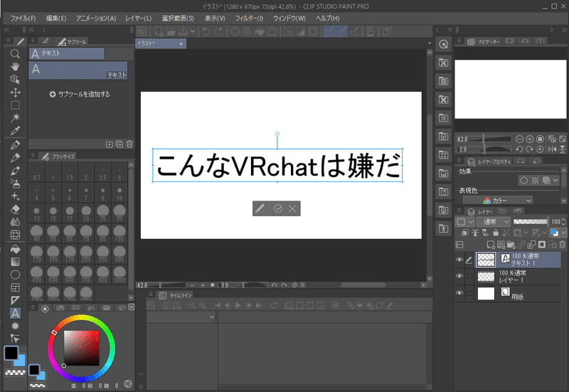This screenshot has height=392, width=569.
Task: Select the Zoom magnifier tool
Action: pyautogui.click(x=15, y=54)
